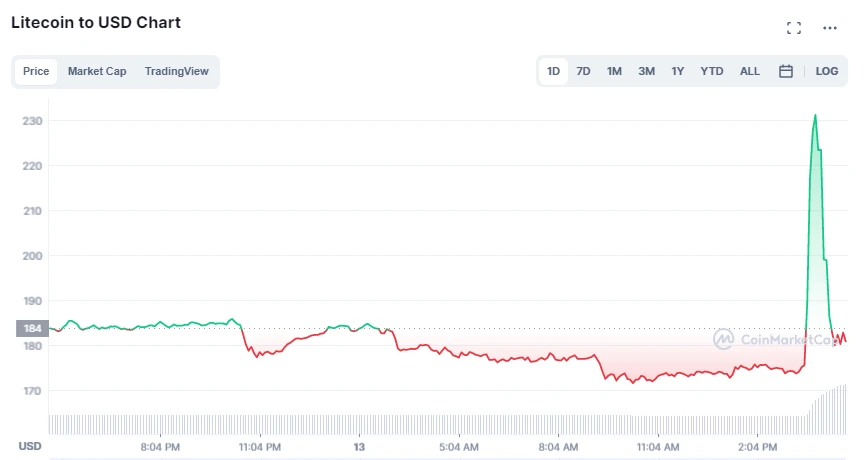Select the 1D time range
Viewport: 865px width, 460px height.
pyautogui.click(x=553, y=71)
